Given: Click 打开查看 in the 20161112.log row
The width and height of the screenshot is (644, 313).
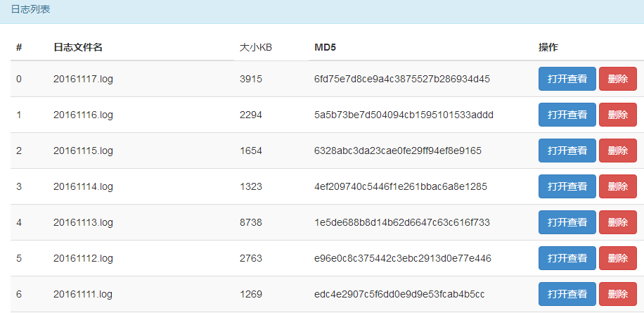Looking at the screenshot, I should 567,258.
